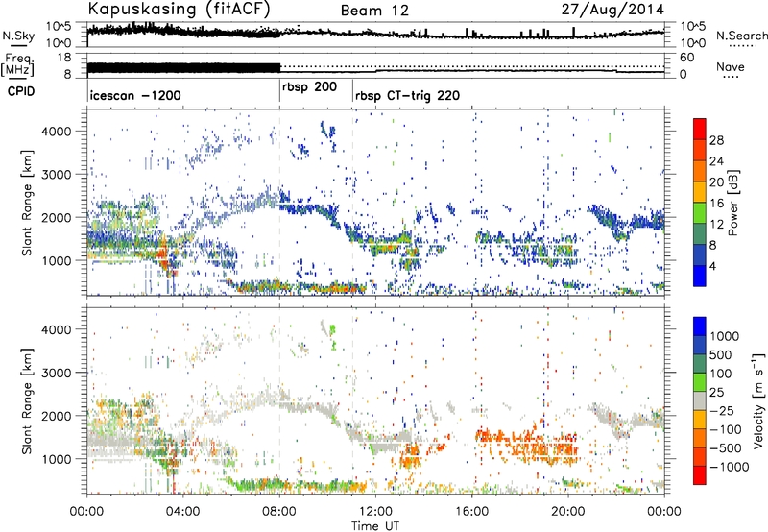Select the '16' Power colorbar tick label

click(716, 204)
